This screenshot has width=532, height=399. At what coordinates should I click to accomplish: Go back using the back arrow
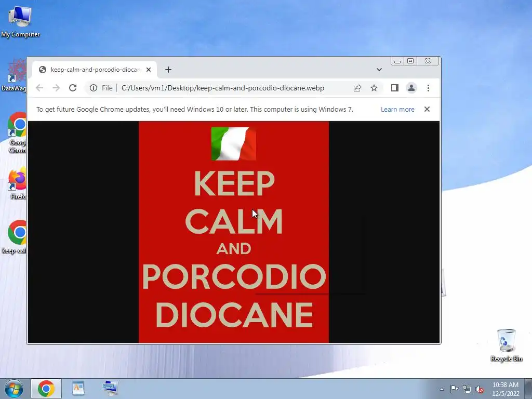(x=39, y=88)
